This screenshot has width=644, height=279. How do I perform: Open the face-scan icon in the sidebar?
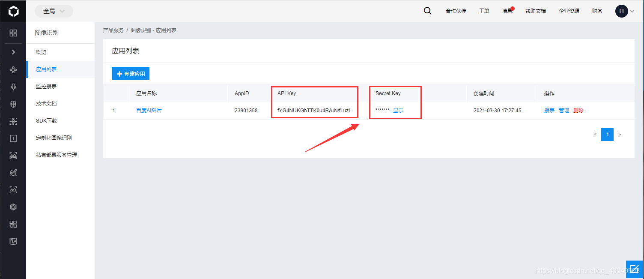click(13, 121)
